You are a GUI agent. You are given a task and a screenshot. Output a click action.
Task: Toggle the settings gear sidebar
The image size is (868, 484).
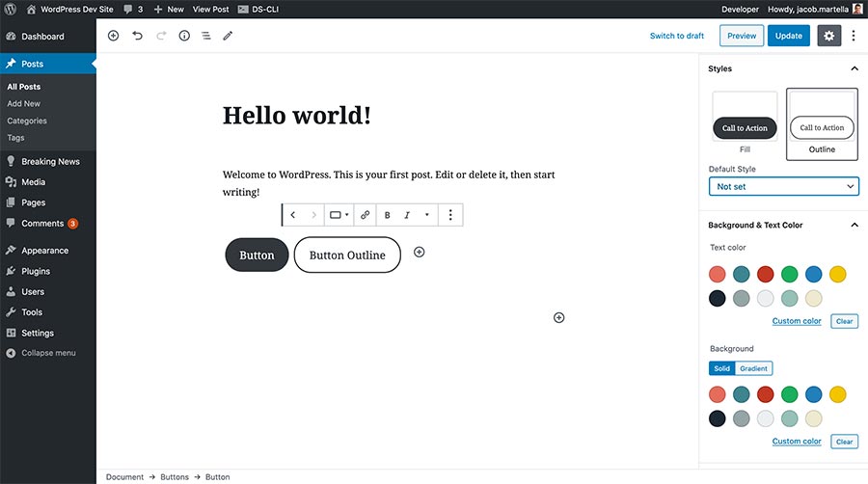(x=828, y=36)
